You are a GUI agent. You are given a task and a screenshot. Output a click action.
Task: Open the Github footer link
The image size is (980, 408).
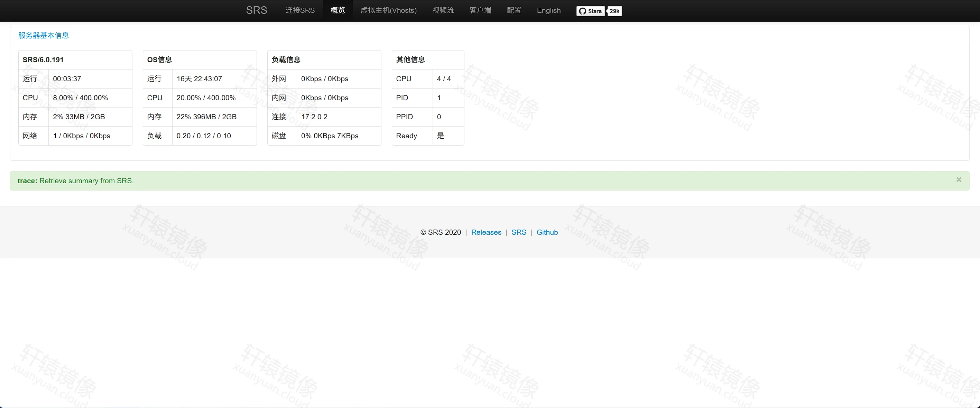547,232
